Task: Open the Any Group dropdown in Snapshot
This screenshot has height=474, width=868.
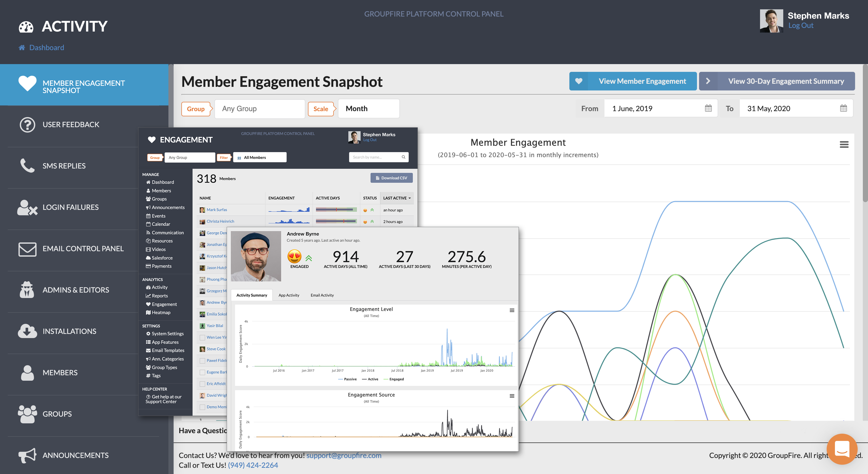Action: click(x=259, y=109)
